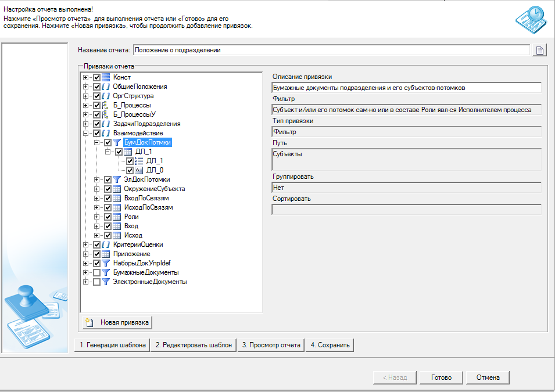555x392 pixels.
Task: Expand the ЭлДокПотомки node
Action: click(x=97, y=179)
